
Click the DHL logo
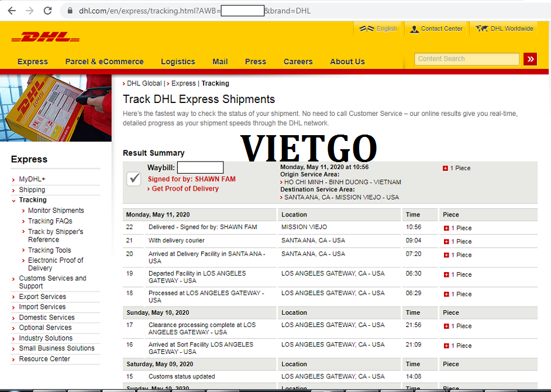pyautogui.click(x=45, y=37)
